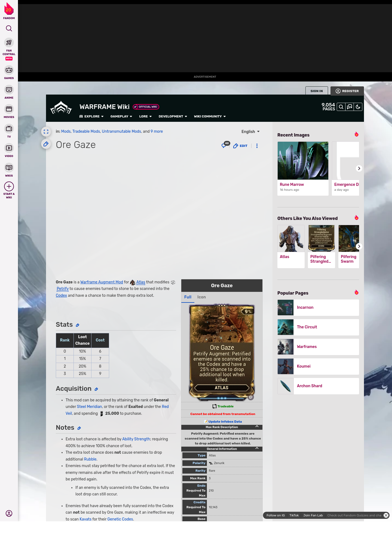Click the floating pencil edit icon
The height and width of the screenshot is (545, 392).
[46, 144]
